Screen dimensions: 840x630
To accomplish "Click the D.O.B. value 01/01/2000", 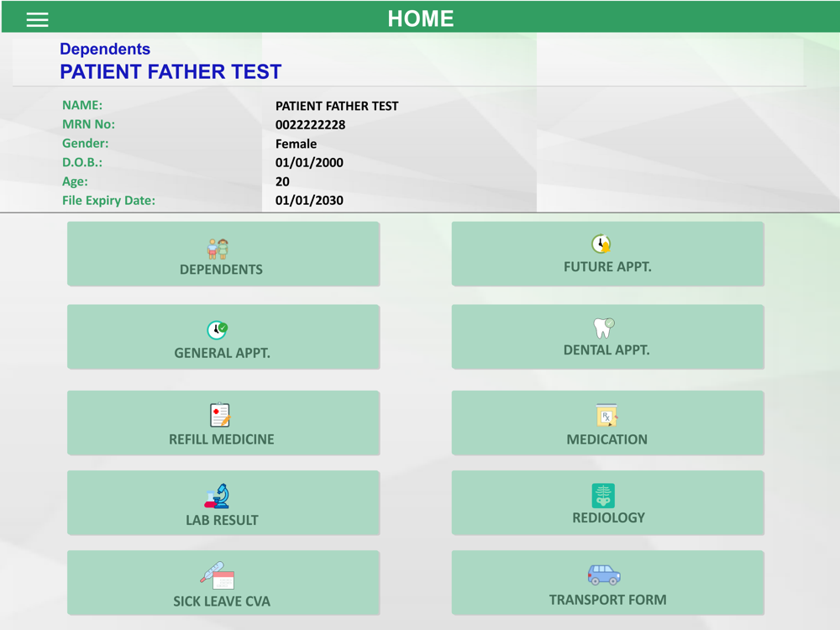I will tap(309, 162).
